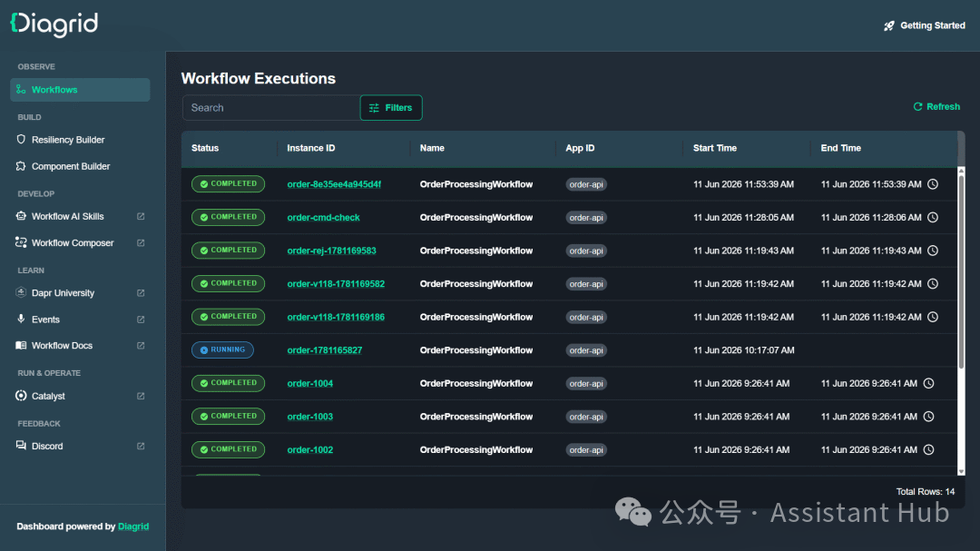This screenshot has height=551, width=980.
Task: Open the Diagrid logo home link
Action: [54, 25]
